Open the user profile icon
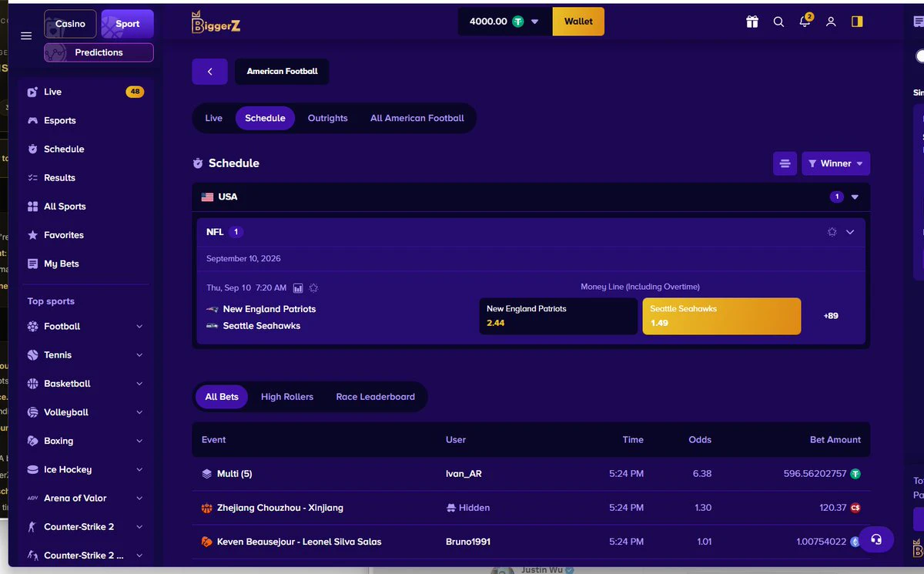This screenshot has height=574, width=924. [x=831, y=22]
